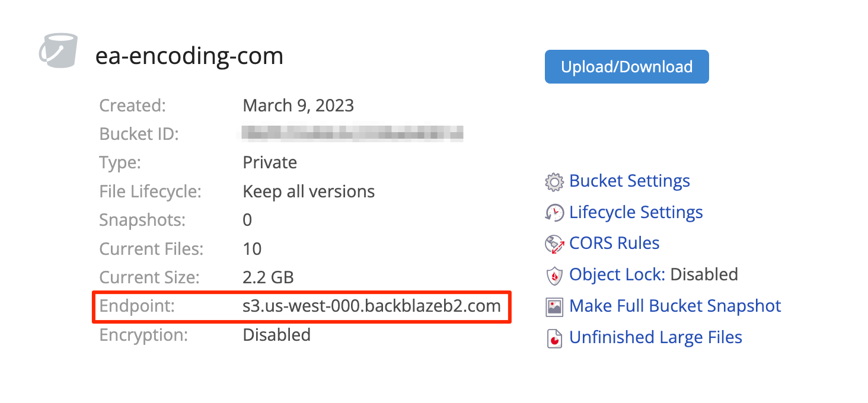Click the Make Full Bucket Snapshot image icon
868x403 pixels.
pyautogui.click(x=554, y=307)
